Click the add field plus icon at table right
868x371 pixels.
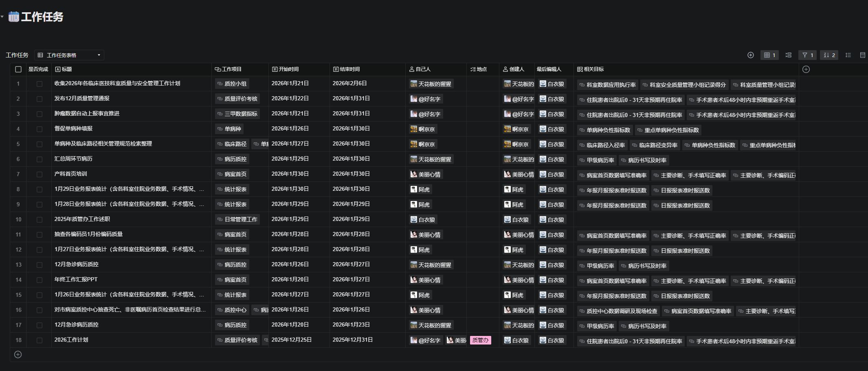[806, 69]
